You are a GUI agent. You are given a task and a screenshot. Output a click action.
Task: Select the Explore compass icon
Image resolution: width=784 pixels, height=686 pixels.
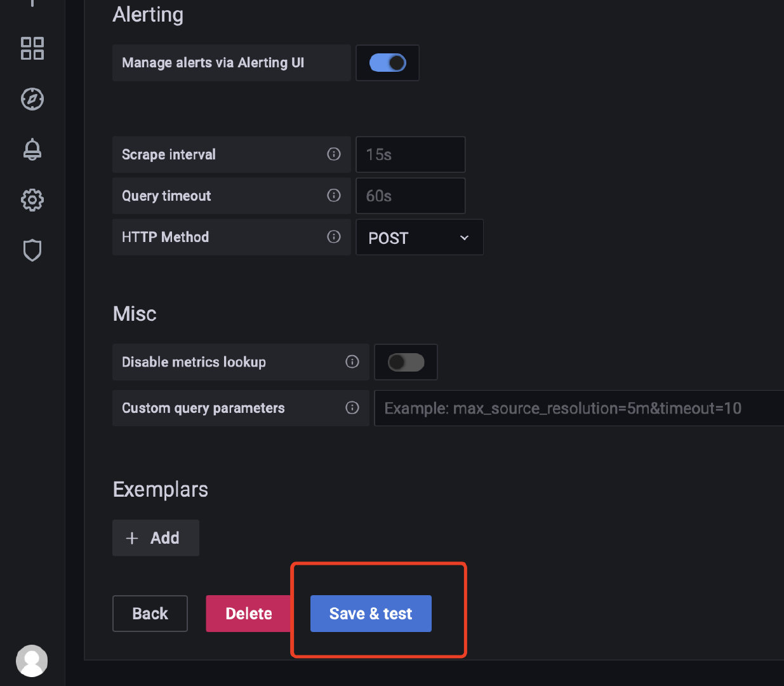coord(32,99)
